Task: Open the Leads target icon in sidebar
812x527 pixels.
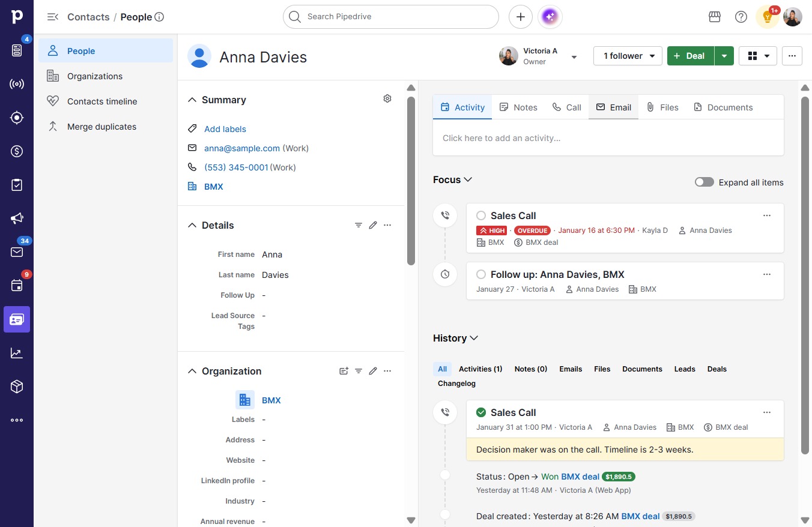Action: tap(17, 118)
